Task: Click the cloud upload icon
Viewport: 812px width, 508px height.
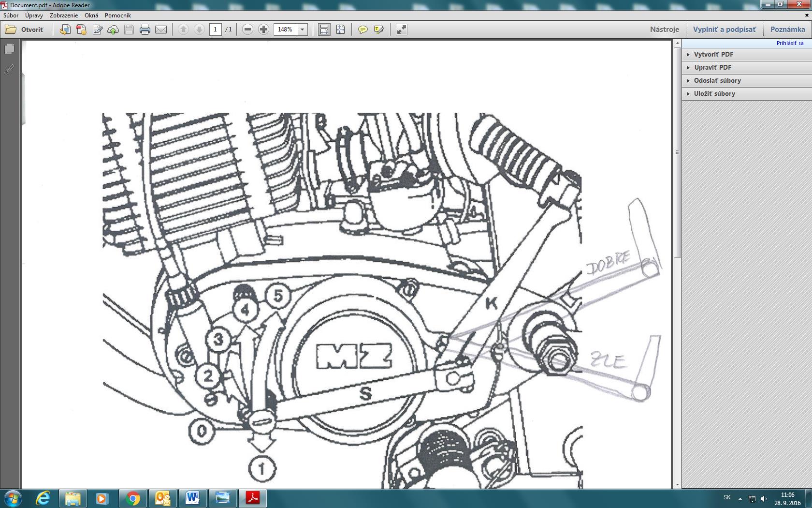Action: pyautogui.click(x=113, y=30)
